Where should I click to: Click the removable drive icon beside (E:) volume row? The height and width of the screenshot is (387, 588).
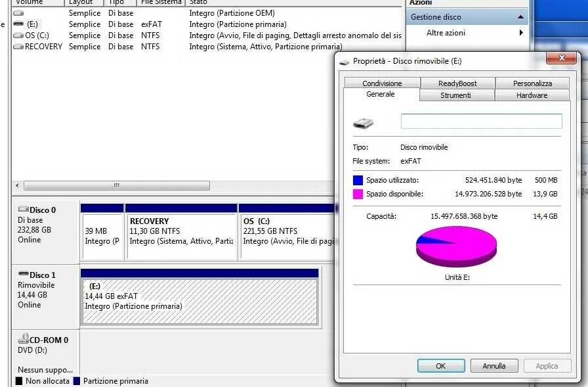tap(18, 24)
